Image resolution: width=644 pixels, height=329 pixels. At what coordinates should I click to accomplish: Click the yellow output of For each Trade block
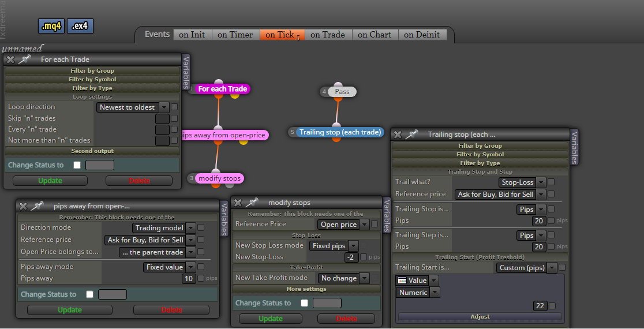[234, 95]
